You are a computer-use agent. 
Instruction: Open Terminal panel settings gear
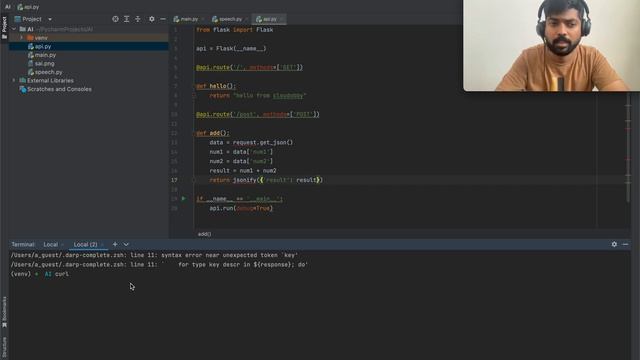pos(614,244)
